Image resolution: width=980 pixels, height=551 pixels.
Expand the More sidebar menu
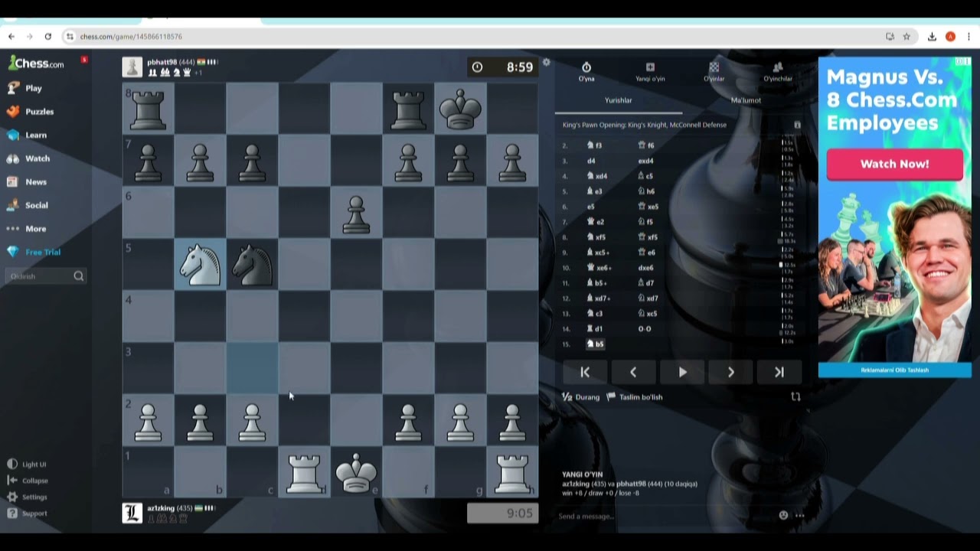27,229
